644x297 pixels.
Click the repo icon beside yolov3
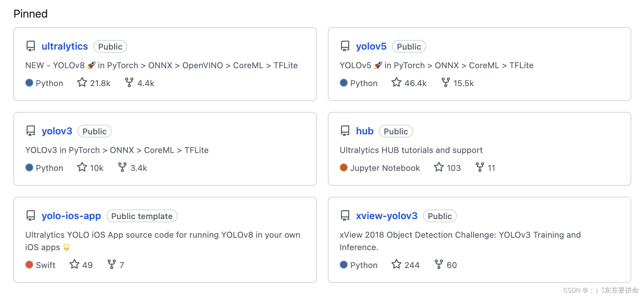pyautogui.click(x=31, y=131)
